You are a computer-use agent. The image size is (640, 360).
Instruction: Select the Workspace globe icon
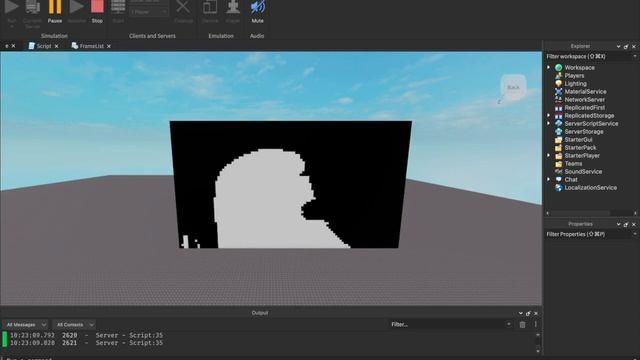[x=558, y=67]
